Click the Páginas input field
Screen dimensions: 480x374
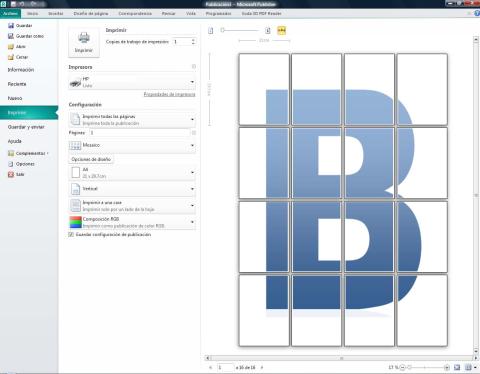pos(140,133)
